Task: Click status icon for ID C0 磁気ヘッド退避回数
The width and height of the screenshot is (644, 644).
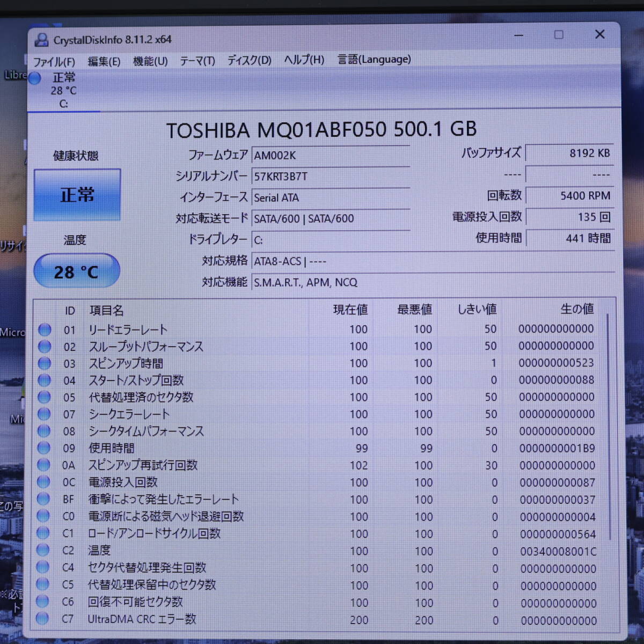Action: (x=43, y=516)
